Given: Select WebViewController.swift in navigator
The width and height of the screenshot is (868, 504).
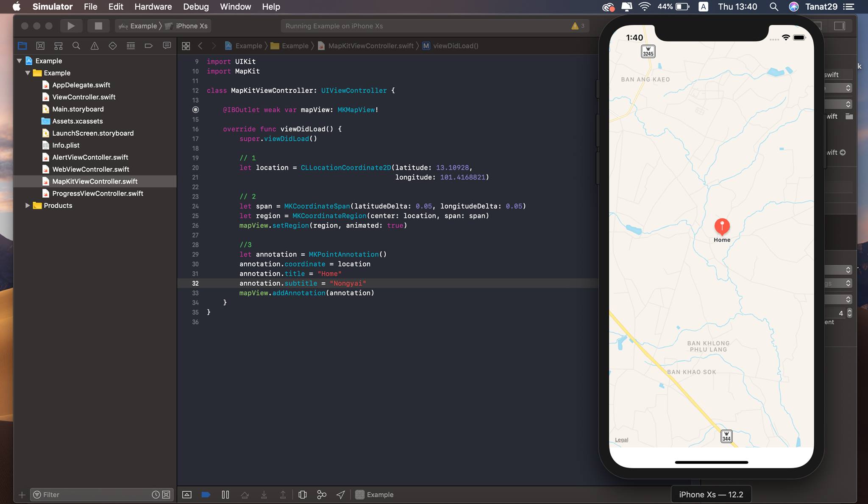Looking at the screenshot, I should pyautogui.click(x=90, y=169).
